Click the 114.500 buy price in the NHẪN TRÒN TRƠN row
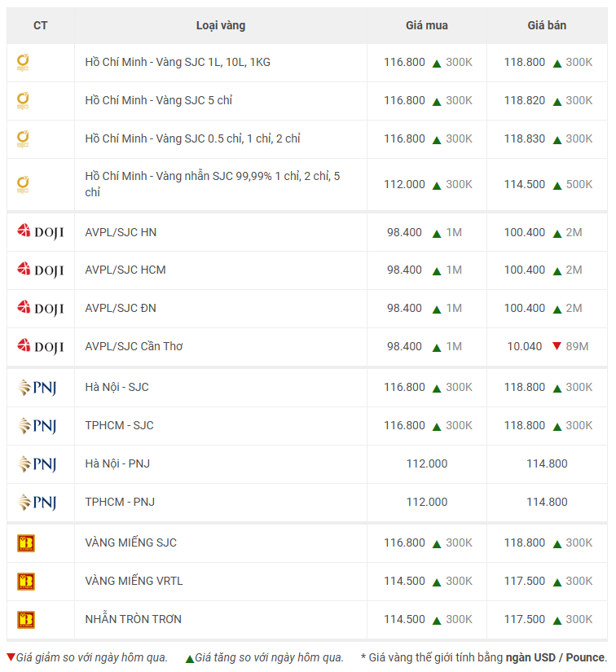The height and width of the screenshot is (672, 616). pos(404,619)
